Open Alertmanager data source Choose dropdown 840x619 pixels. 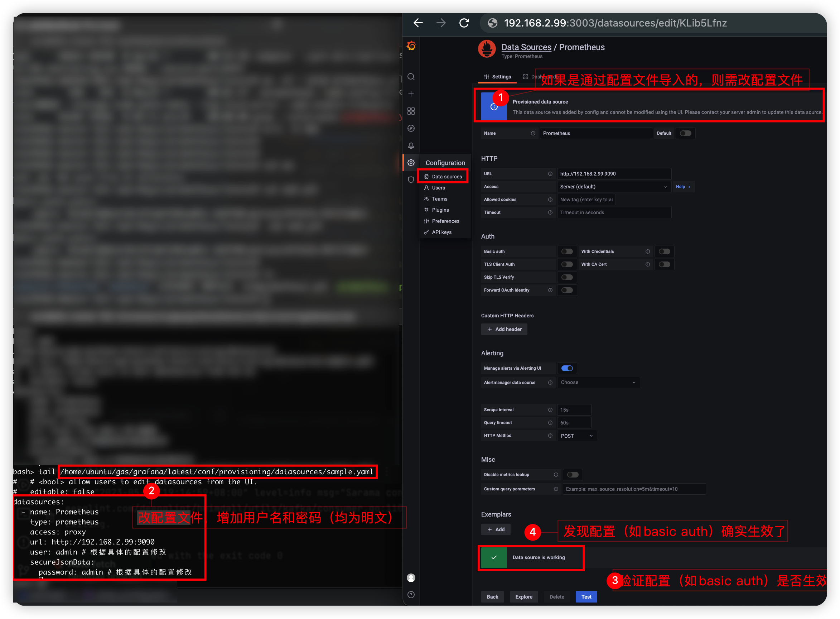tap(598, 383)
